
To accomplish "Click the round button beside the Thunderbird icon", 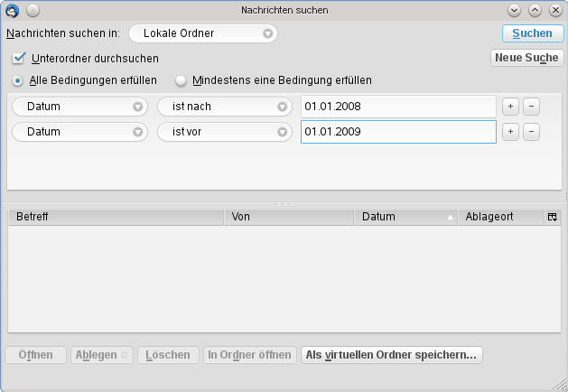I will [x=32, y=10].
